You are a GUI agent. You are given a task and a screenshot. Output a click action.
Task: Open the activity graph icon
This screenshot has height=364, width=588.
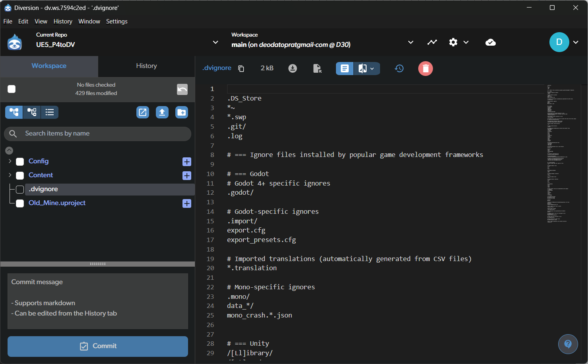432,42
